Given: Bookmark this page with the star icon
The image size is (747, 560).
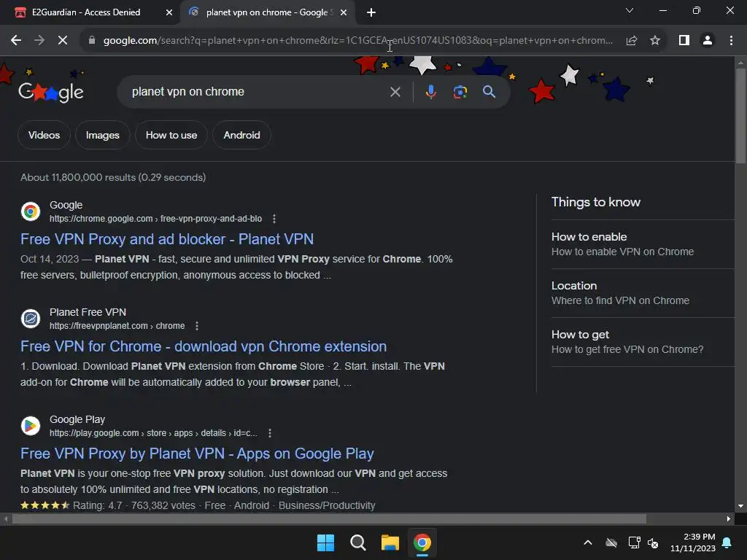Looking at the screenshot, I should coord(655,41).
